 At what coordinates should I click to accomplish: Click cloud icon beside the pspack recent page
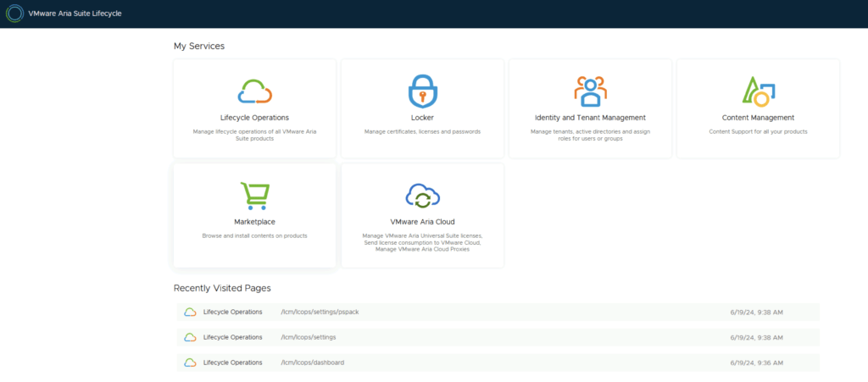[191, 312]
